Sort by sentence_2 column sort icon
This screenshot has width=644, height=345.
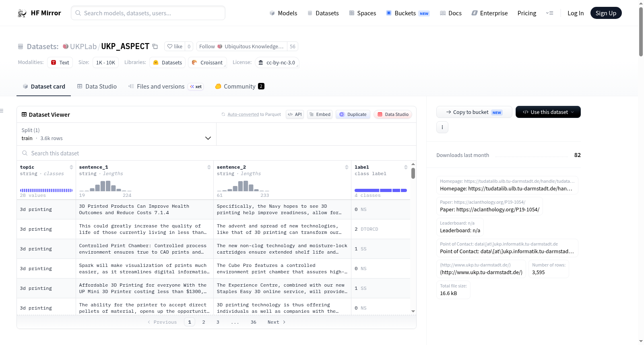coord(347,167)
